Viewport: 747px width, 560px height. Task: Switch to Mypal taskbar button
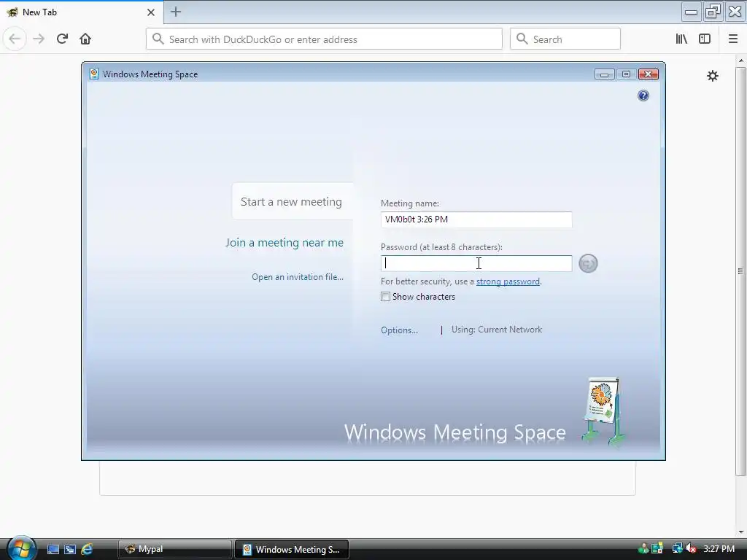click(x=174, y=549)
